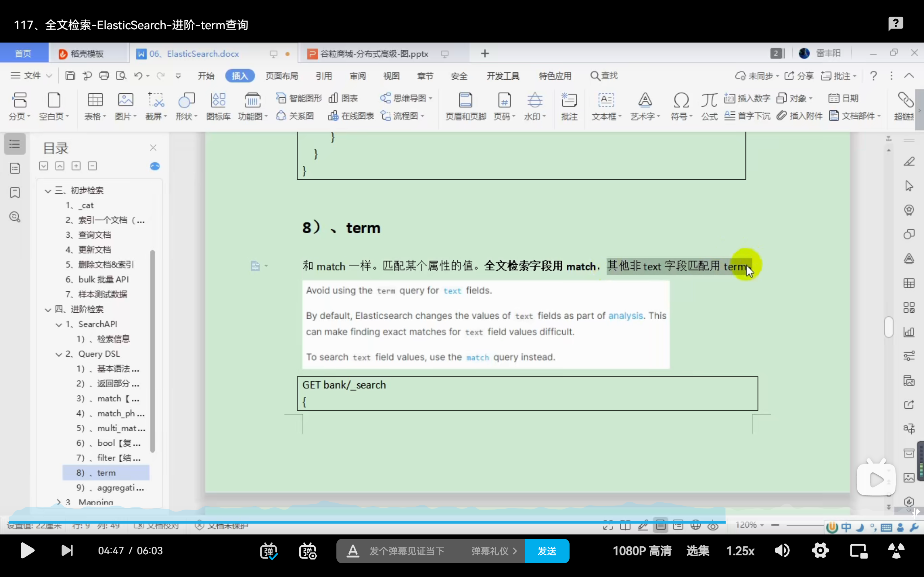Click the Formula (公式) icon
Screen dimensions: 924x577
709,101
